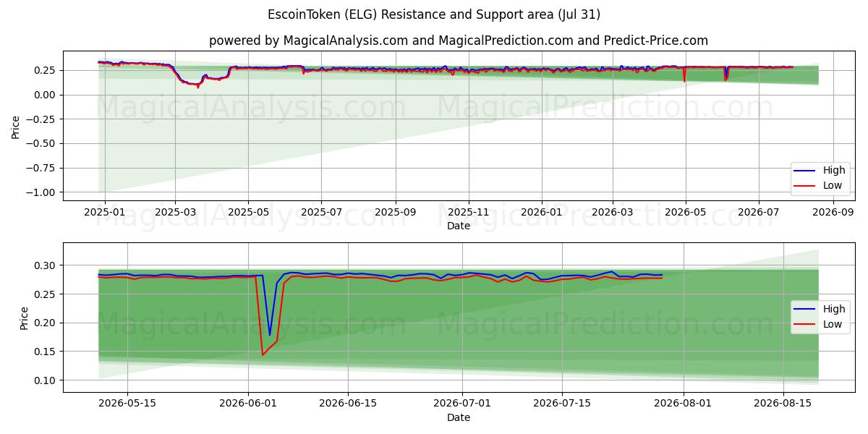Image resolution: width=868 pixels, height=434 pixels.
Task: Click the '2026-05-15' x-axis label
Action: [127, 404]
